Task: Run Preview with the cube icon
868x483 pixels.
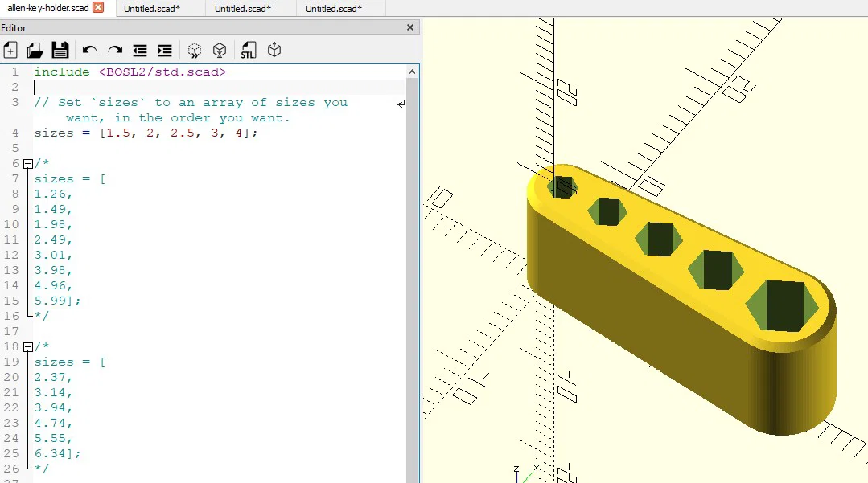Action: [195, 51]
